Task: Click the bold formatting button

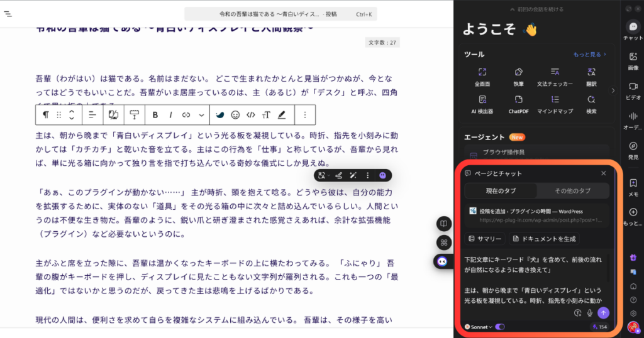Action: pos(155,115)
